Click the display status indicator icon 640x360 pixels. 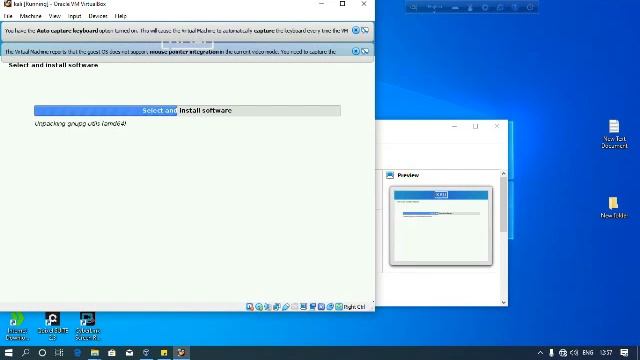coord(303,307)
